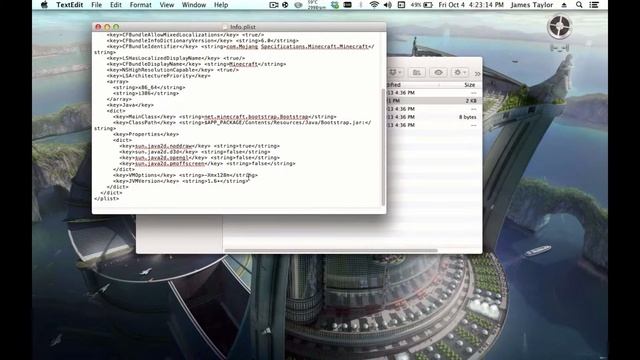640x360 pixels.
Task: Close the Info.plist window
Action: 98,27
